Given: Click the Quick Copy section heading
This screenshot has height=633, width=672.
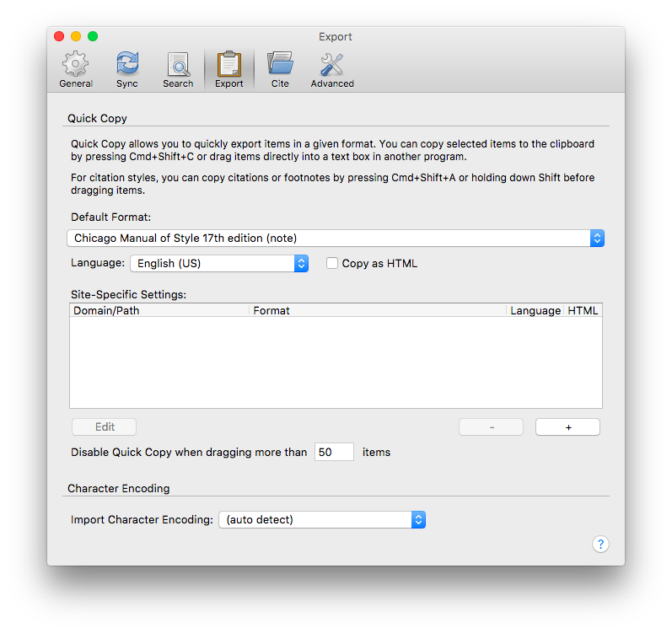Looking at the screenshot, I should pos(97,119).
